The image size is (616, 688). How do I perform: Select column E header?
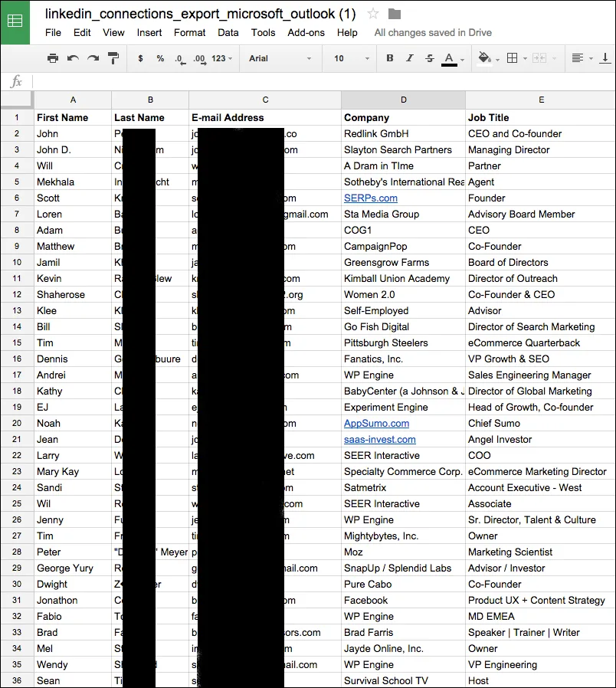point(541,100)
